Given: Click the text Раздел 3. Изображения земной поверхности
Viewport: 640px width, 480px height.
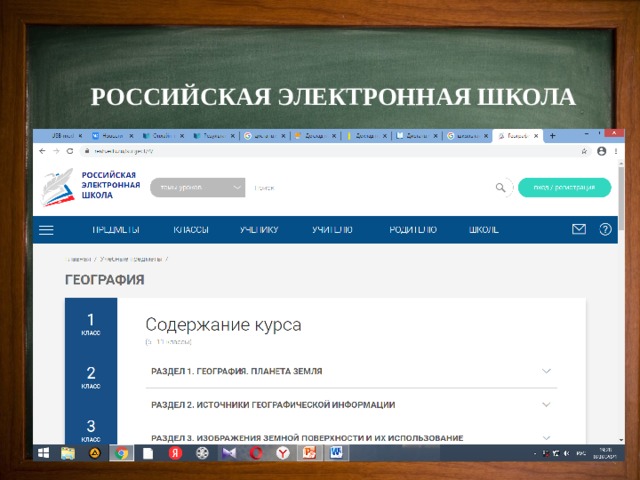Looking at the screenshot, I should (307, 438).
